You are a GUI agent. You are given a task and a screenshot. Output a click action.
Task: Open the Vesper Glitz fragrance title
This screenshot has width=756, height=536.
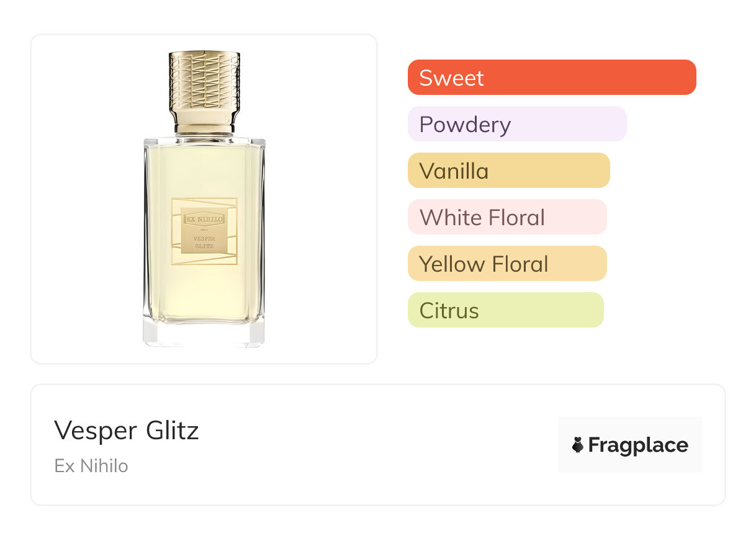coord(127,431)
